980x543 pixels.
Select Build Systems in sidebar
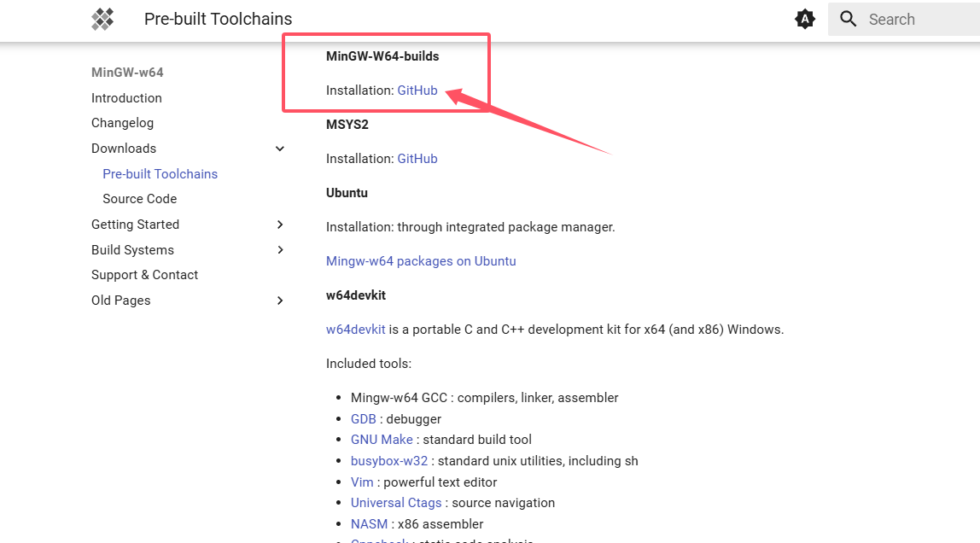[x=132, y=250]
